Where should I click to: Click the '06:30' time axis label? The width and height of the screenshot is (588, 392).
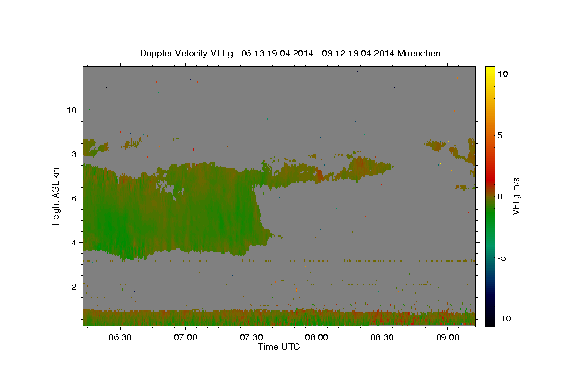120,337
